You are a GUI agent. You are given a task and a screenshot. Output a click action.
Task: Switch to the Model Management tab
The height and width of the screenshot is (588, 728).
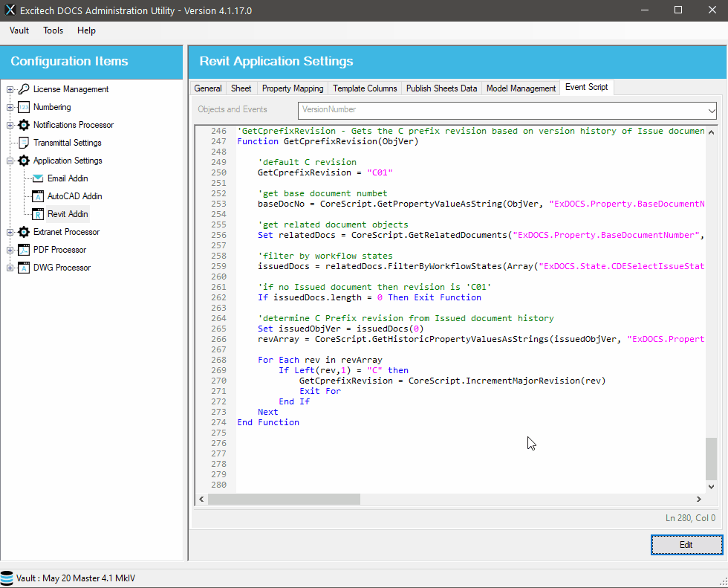pos(521,88)
